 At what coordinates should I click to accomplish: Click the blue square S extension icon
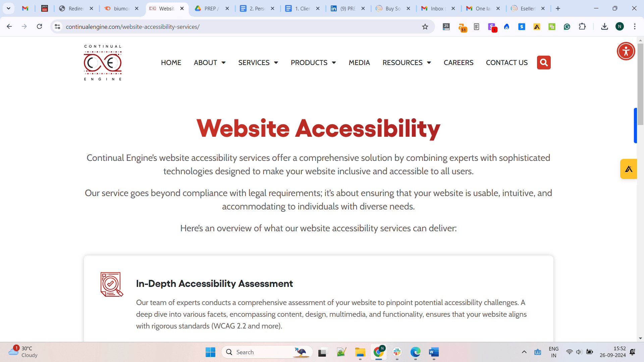click(522, 27)
